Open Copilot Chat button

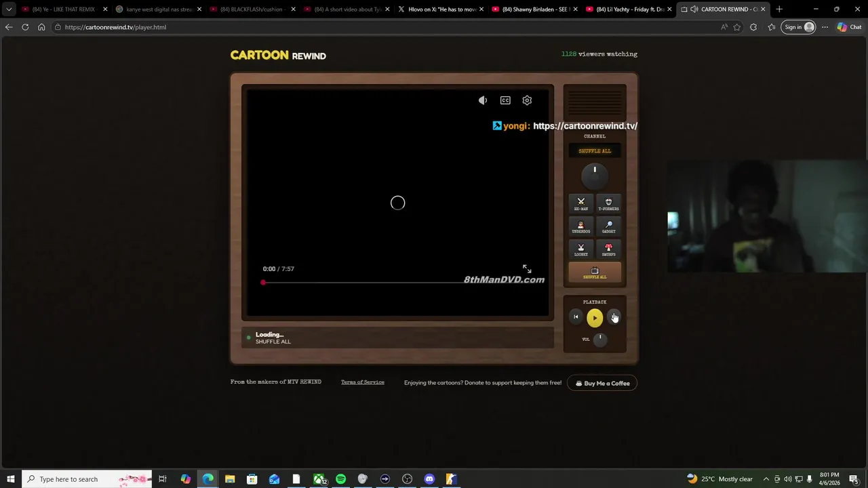[x=850, y=27]
